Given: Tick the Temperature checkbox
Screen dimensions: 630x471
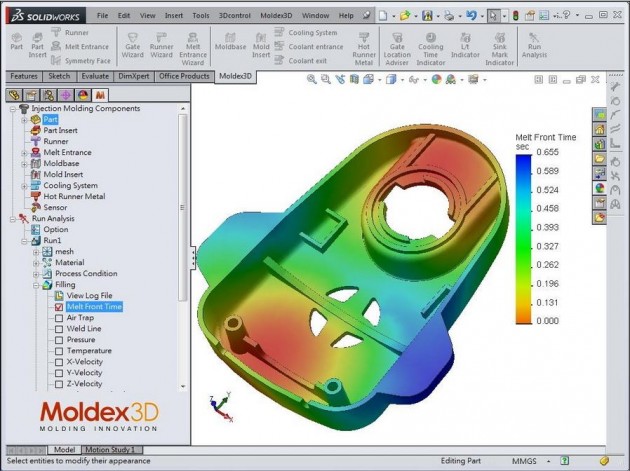Looking at the screenshot, I should click(x=59, y=351).
